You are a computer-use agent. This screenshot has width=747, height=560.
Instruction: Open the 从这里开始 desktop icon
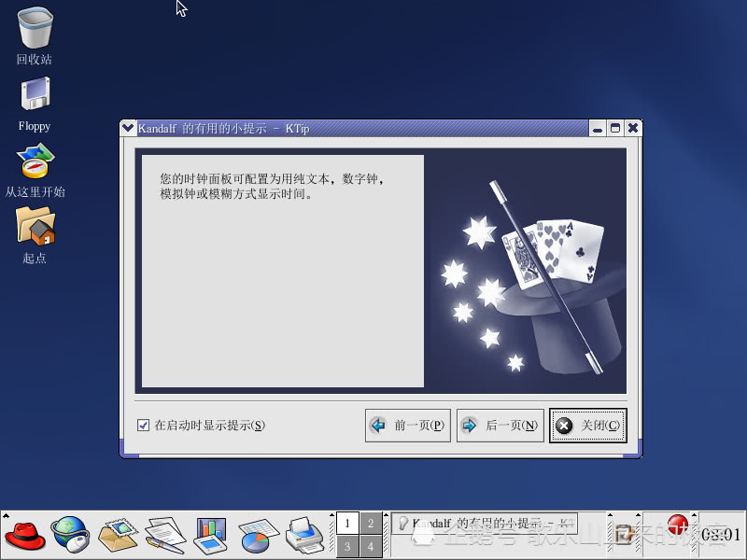(35, 161)
